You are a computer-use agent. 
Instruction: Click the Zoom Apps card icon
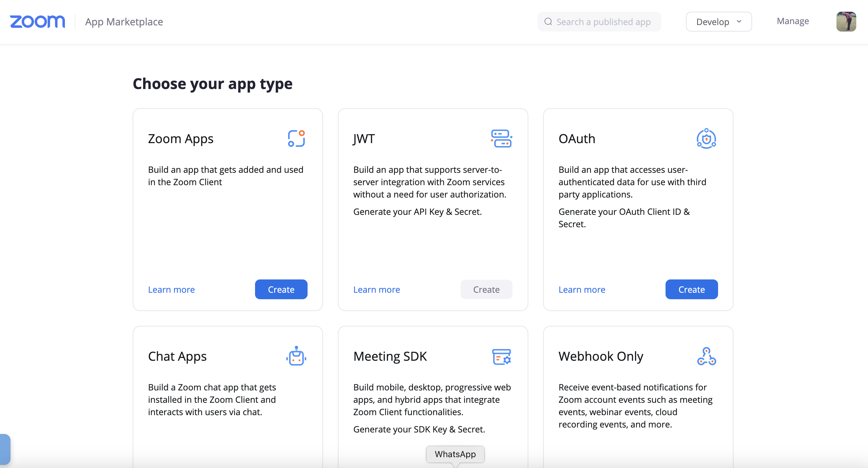pyautogui.click(x=296, y=138)
